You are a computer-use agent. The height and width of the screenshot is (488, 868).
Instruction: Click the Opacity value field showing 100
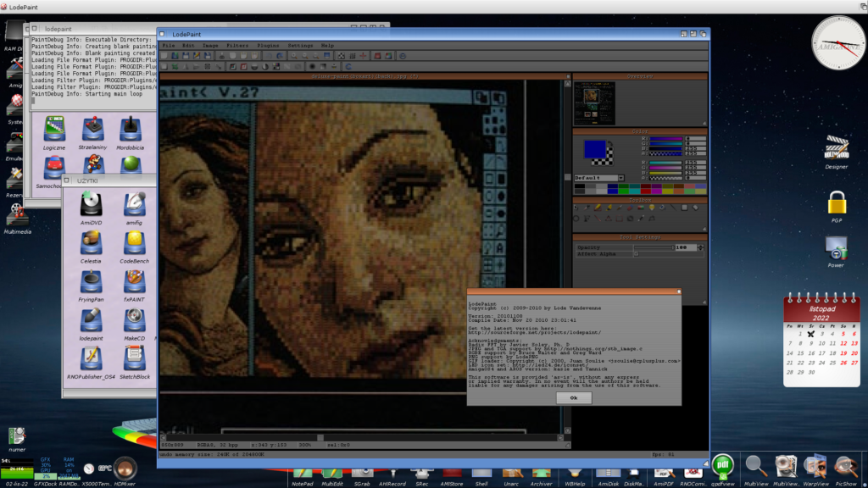686,247
